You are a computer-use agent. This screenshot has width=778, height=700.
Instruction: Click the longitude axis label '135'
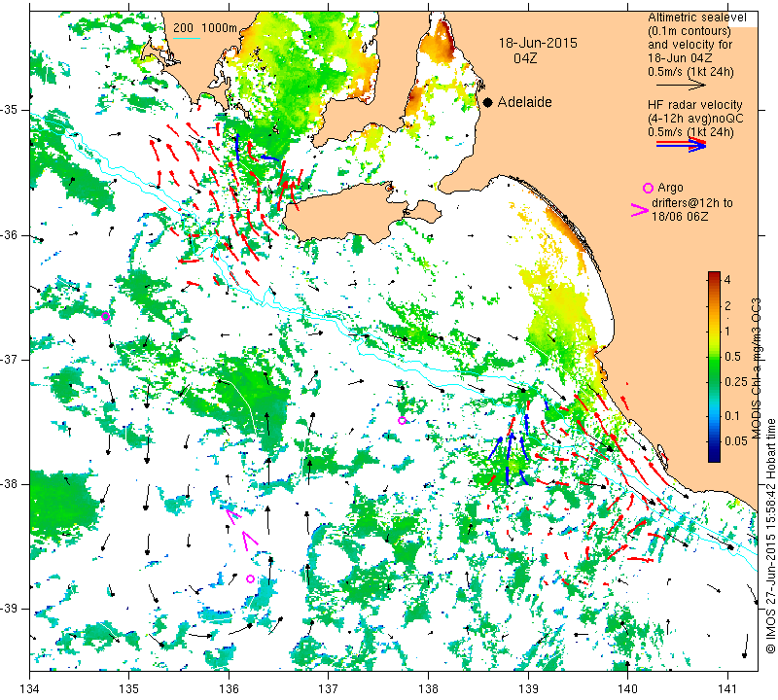tap(129, 689)
